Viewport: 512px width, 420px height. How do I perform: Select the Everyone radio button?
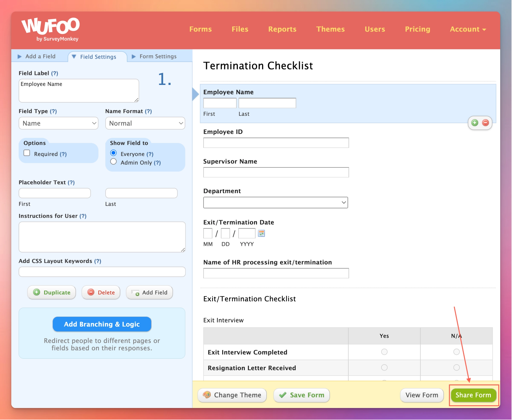[114, 154]
